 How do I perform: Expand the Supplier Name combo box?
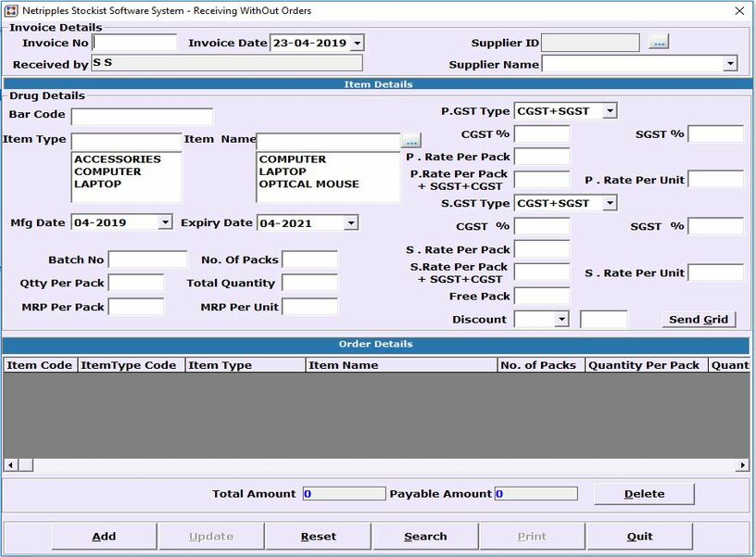pyautogui.click(x=731, y=64)
